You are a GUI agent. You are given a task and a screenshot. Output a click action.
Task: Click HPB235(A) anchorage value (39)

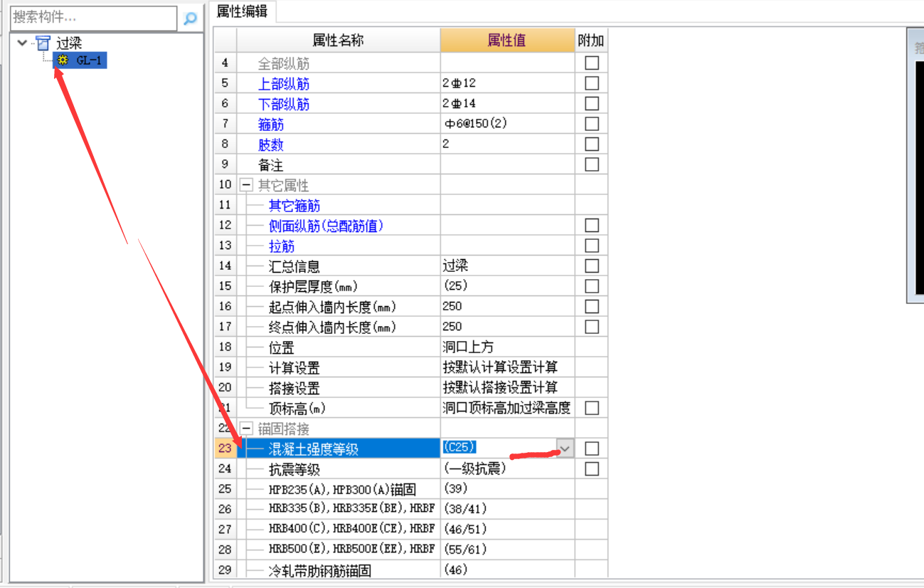508,489
